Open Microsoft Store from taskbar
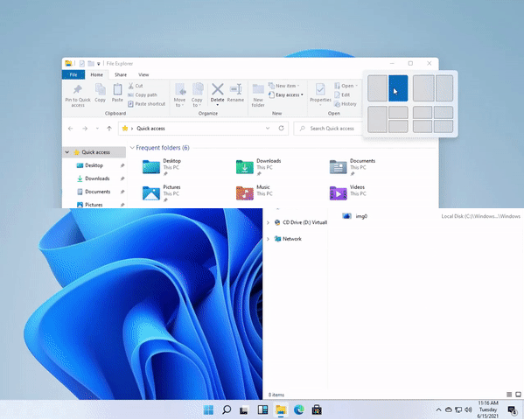Viewport: 524px width, 420px height. [x=317, y=409]
